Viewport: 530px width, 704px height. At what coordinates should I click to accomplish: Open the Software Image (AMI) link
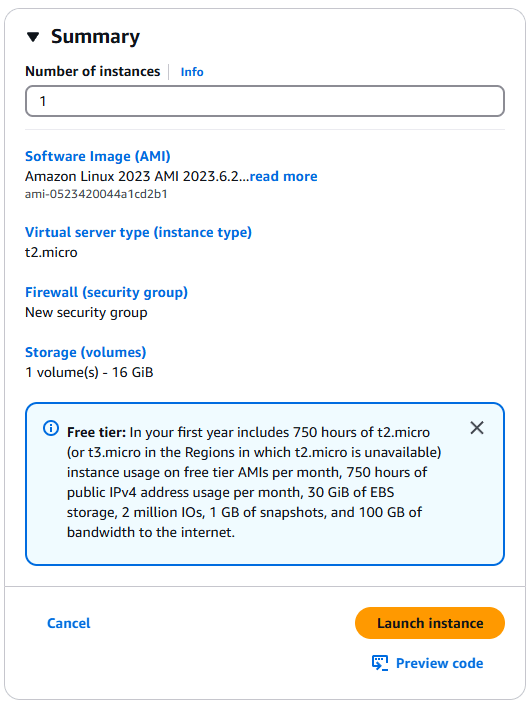[x=98, y=156]
